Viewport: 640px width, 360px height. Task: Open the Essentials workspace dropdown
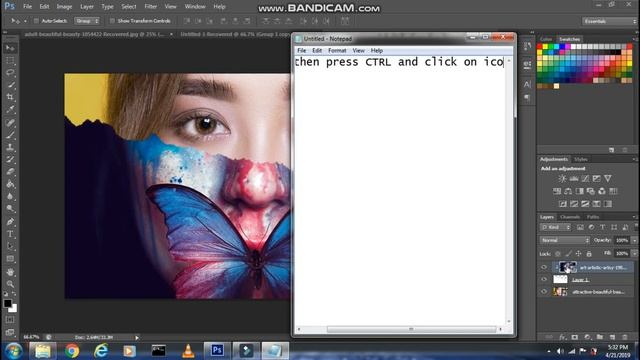coord(609,21)
